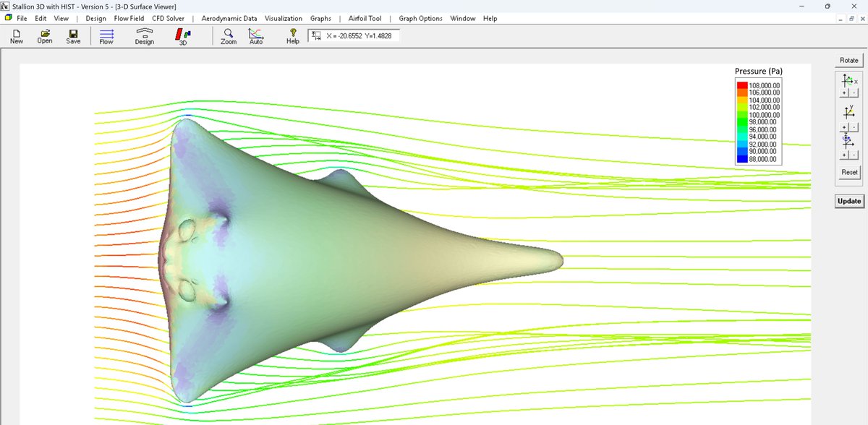Open the Airfoil Tool menu
The width and height of the screenshot is (868, 425).
point(365,18)
